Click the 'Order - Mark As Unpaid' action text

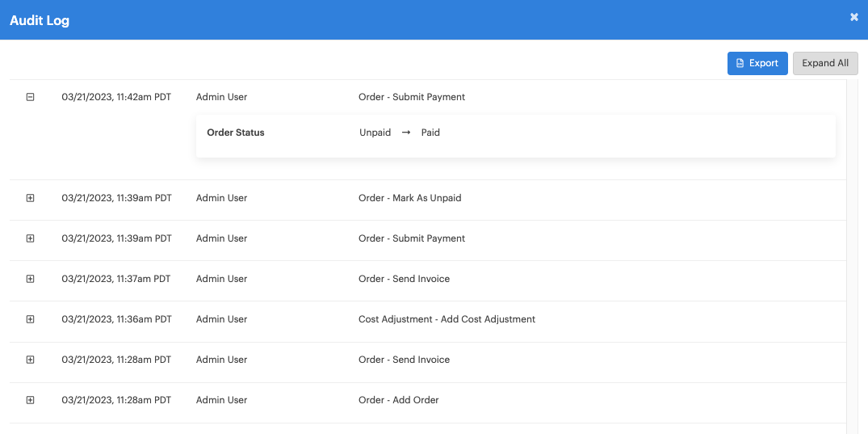pyautogui.click(x=409, y=198)
